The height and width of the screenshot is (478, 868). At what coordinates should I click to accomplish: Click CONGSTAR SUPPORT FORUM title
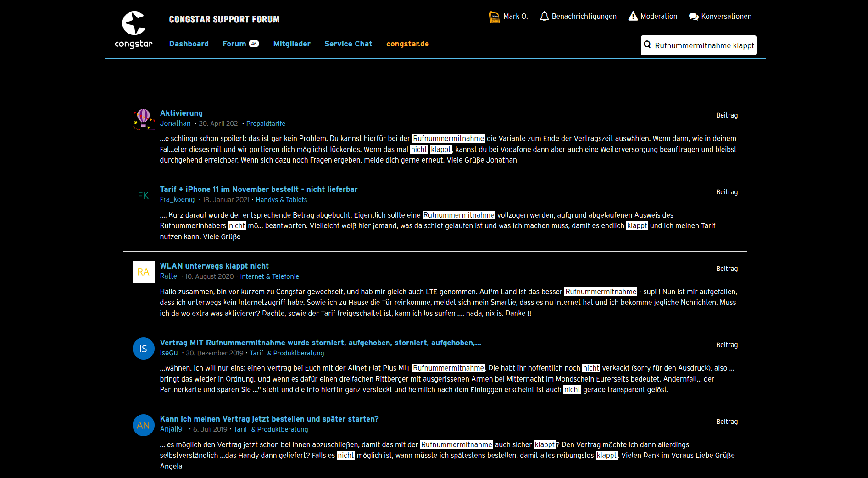click(224, 19)
